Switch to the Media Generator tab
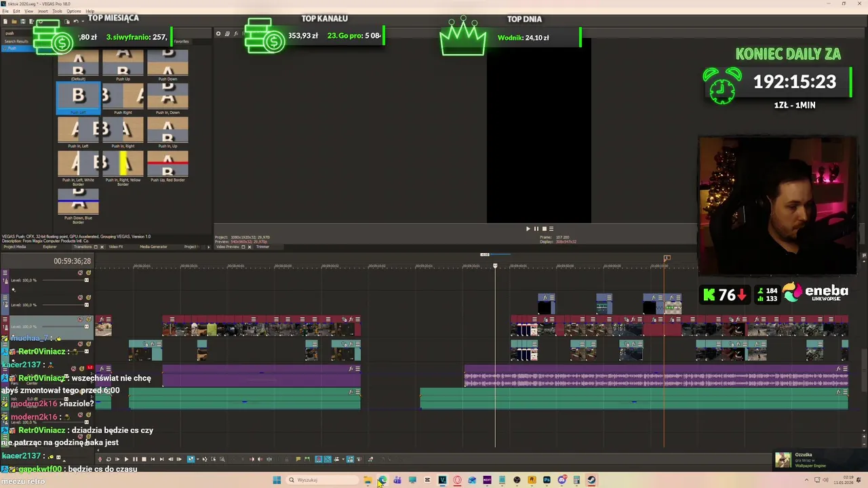 click(x=153, y=247)
